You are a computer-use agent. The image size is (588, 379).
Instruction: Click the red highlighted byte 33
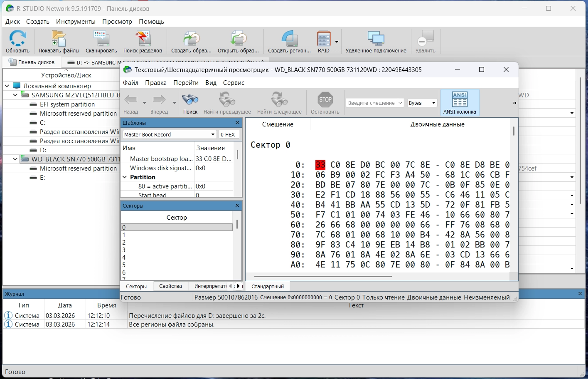point(320,165)
